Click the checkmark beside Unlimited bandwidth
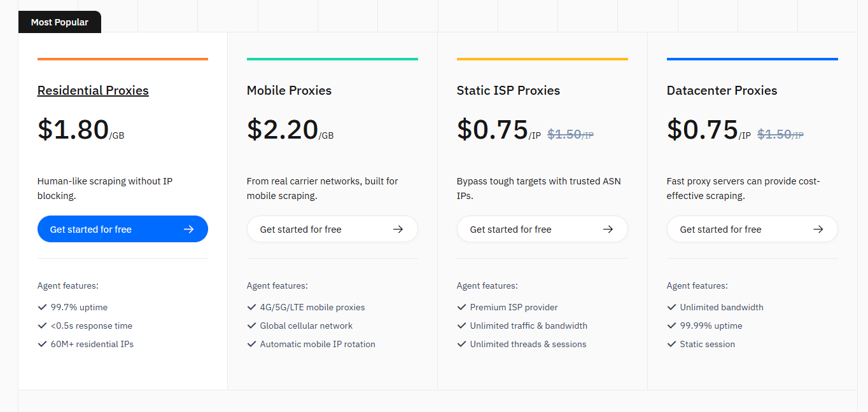The width and height of the screenshot is (868, 412). pyautogui.click(x=672, y=306)
